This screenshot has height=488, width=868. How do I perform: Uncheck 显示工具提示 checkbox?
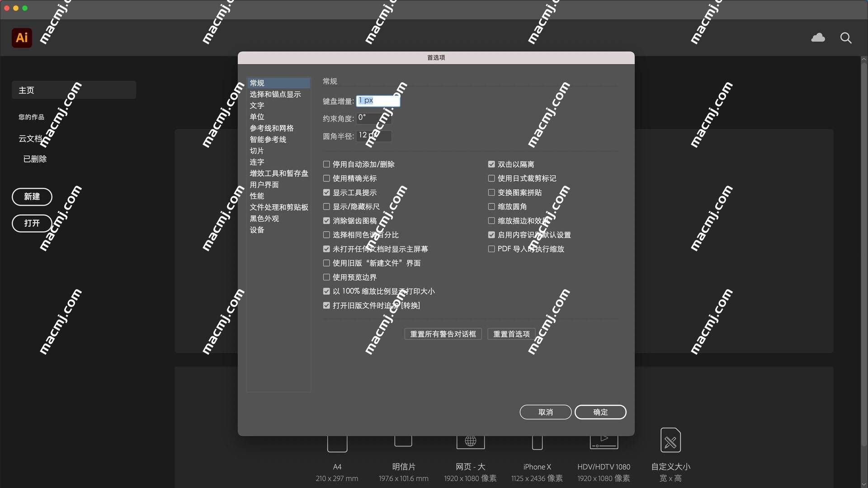tap(326, 192)
